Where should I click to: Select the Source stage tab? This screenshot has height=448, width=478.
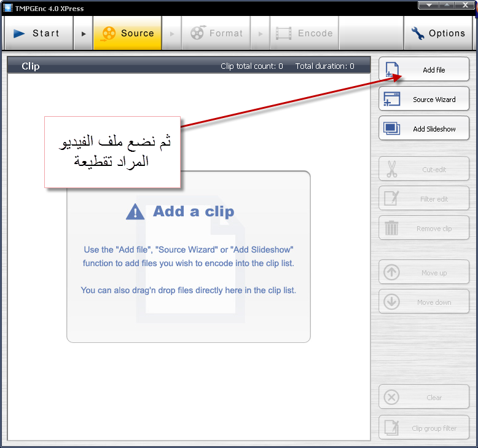click(127, 33)
